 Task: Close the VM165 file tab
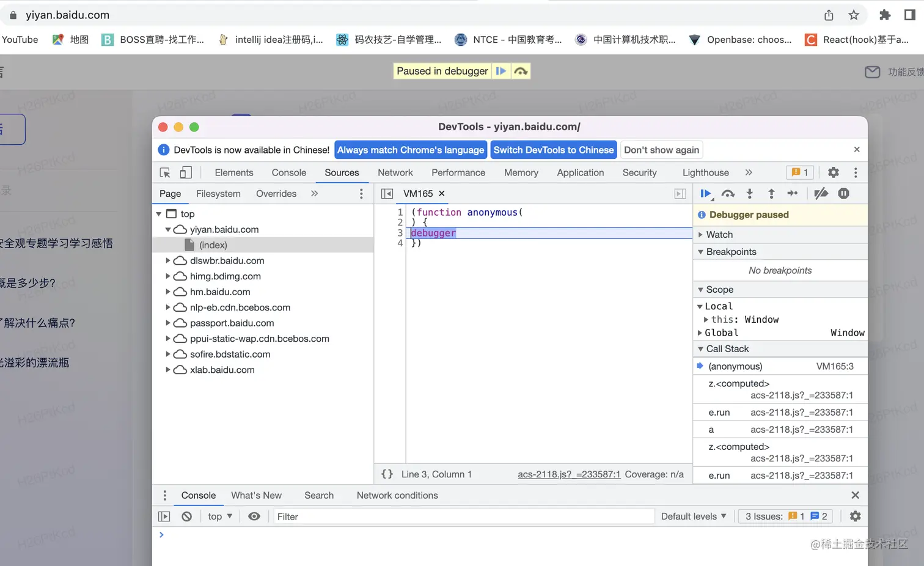[442, 194]
